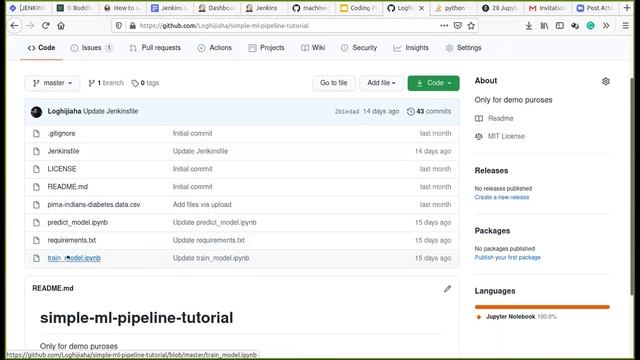The image size is (640, 360).
Task: Open the README.md file in list
Action: [67, 187]
